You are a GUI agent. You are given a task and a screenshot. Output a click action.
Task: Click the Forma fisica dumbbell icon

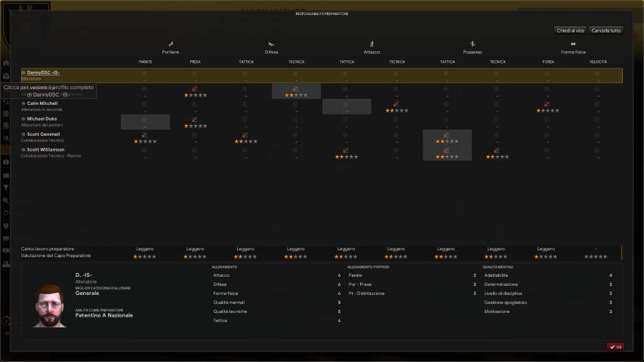tap(573, 44)
